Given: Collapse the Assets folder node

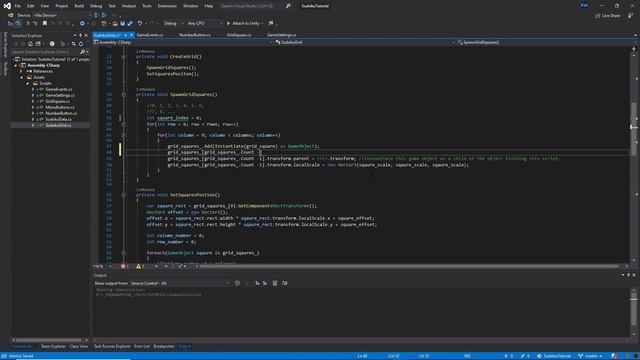Looking at the screenshot, I should [x=21, y=77].
